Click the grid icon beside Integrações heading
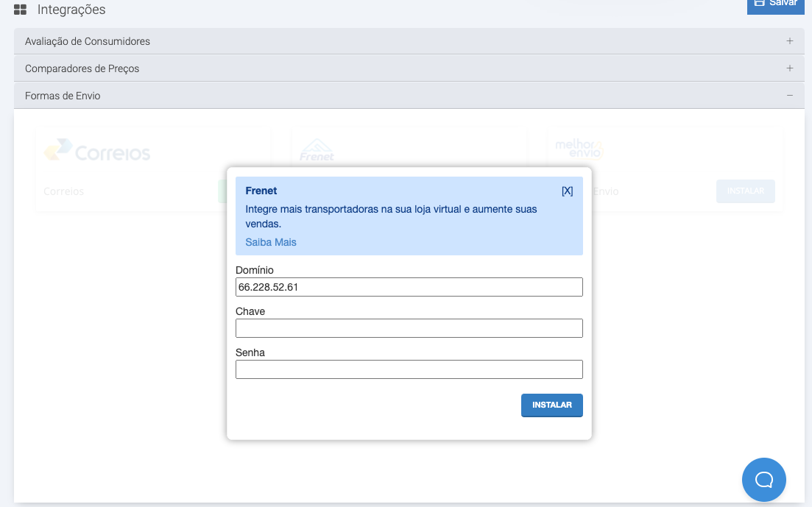Image resolution: width=812 pixels, height=507 pixels. tap(21, 10)
